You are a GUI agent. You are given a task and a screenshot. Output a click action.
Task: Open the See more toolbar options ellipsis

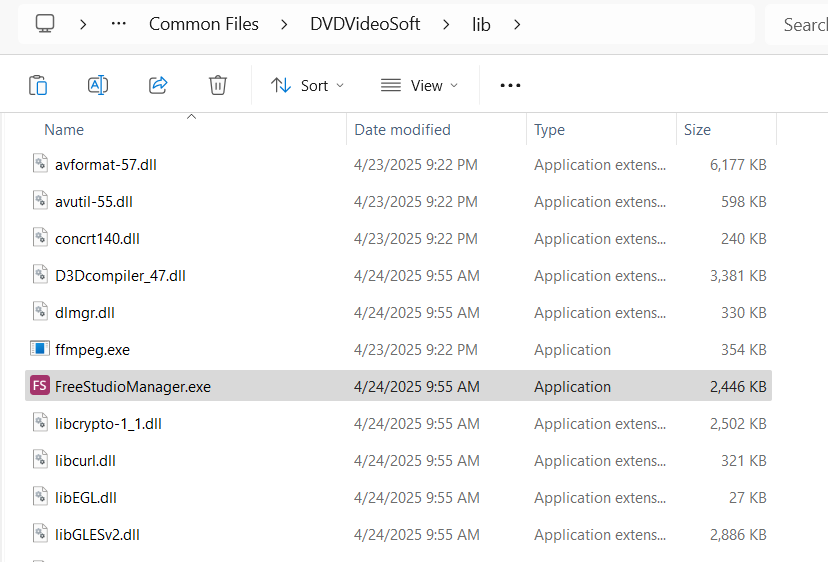(x=510, y=85)
